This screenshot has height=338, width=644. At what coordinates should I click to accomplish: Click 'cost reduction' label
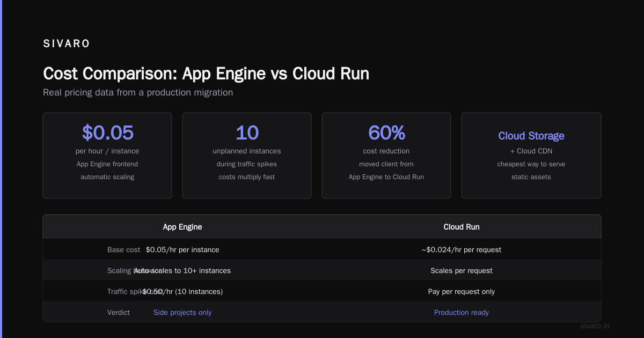(386, 151)
